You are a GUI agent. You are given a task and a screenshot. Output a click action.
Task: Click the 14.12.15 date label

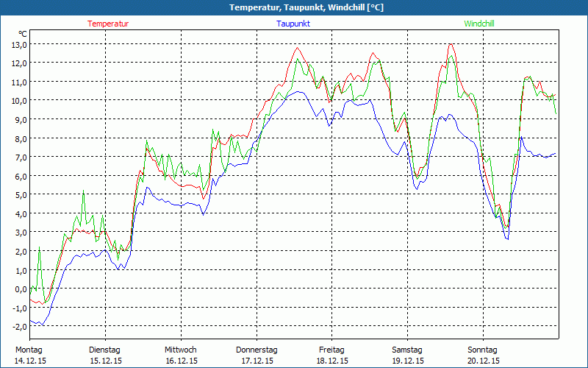pos(30,361)
